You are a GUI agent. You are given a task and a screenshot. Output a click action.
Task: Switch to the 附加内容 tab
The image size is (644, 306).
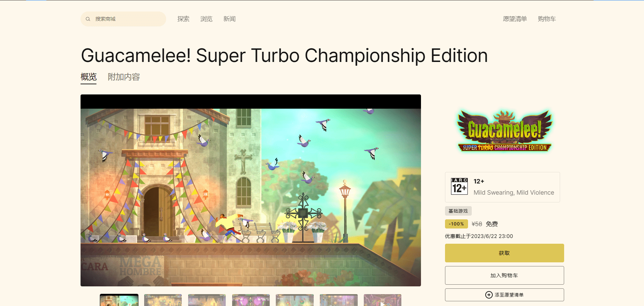tap(124, 77)
